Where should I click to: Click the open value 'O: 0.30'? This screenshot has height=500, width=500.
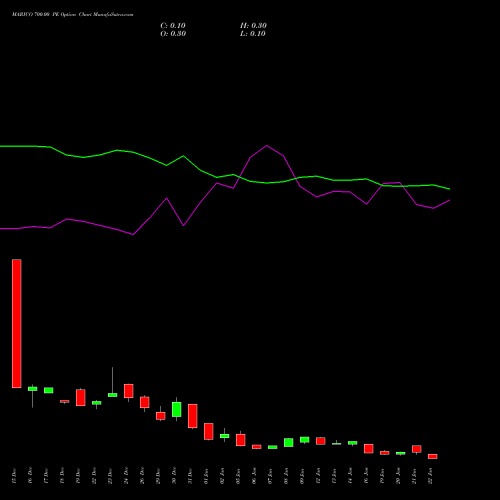point(173,34)
